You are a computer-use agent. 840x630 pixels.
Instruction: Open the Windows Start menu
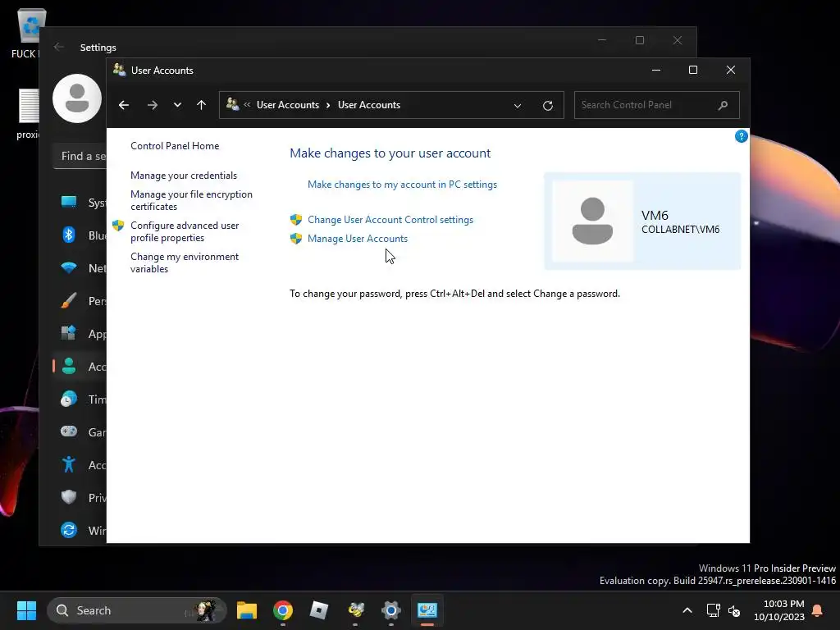pos(26,610)
